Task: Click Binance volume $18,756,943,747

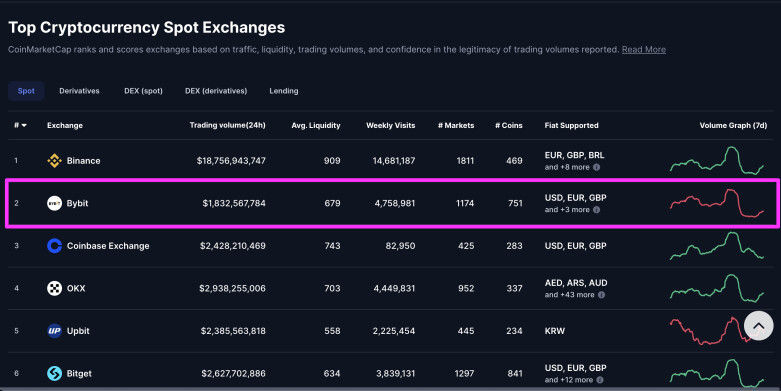Action: coord(231,161)
